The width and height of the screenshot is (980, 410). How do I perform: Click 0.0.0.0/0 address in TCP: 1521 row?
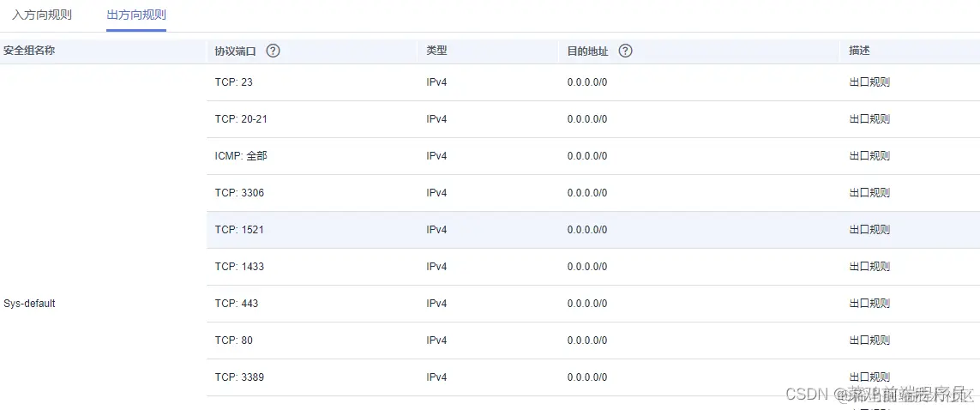(587, 229)
